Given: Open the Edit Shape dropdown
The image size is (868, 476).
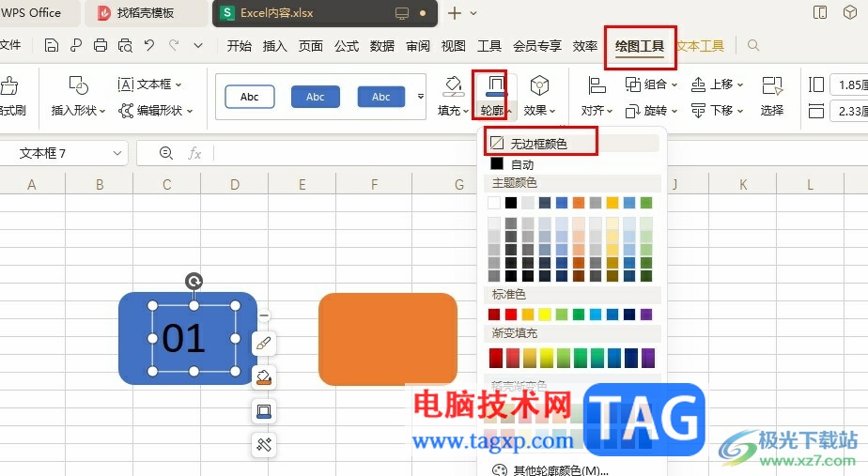Looking at the screenshot, I should (156, 110).
